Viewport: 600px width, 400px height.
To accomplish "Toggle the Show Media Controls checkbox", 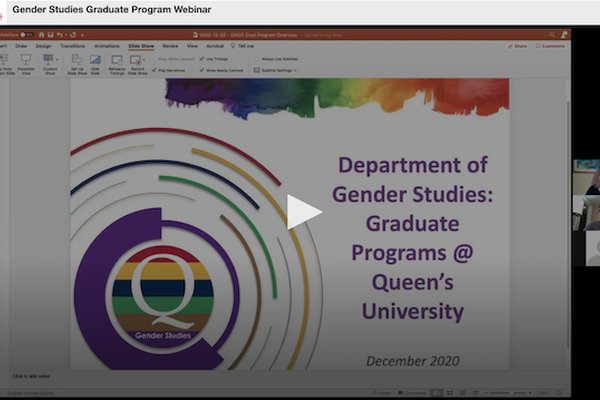I will pyautogui.click(x=202, y=70).
